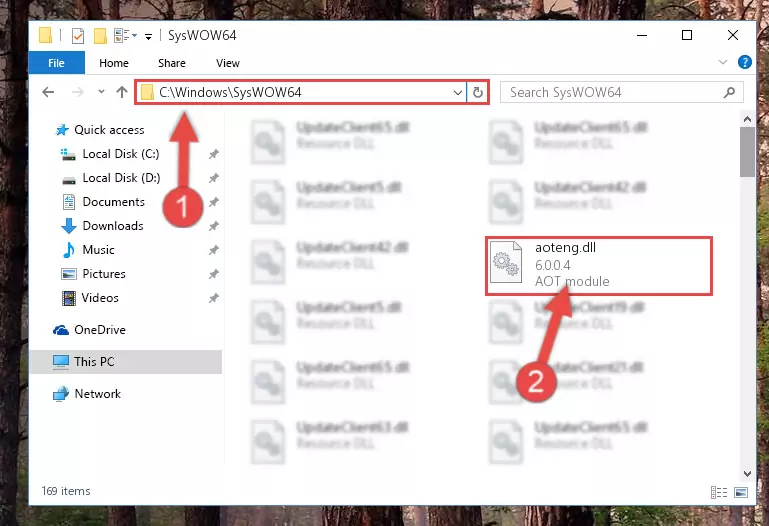
Task: Open the File menu tab
Action: tap(56, 63)
